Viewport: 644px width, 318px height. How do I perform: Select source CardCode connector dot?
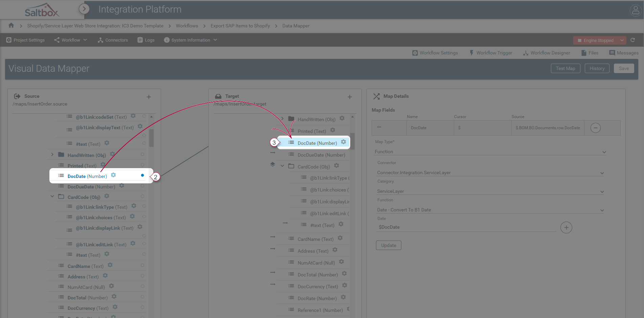pyautogui.click(x=142, y=196)
